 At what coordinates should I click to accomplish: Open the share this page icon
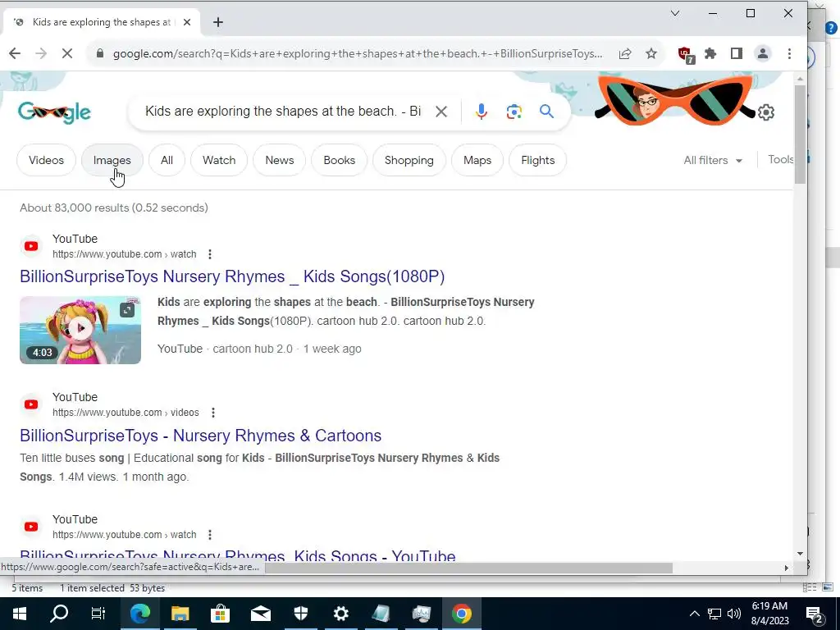point(624,53)
